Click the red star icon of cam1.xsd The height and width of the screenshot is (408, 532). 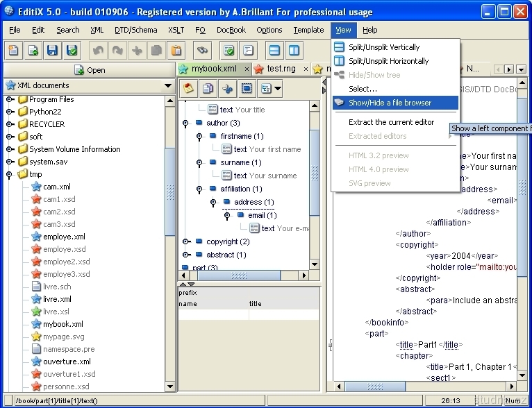coord(36,199)
